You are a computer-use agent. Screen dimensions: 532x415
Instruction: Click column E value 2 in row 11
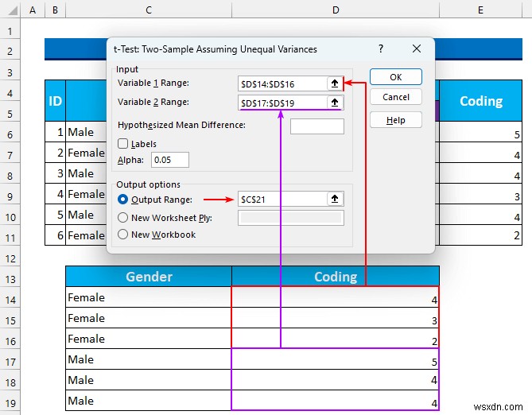click(481, 235)
